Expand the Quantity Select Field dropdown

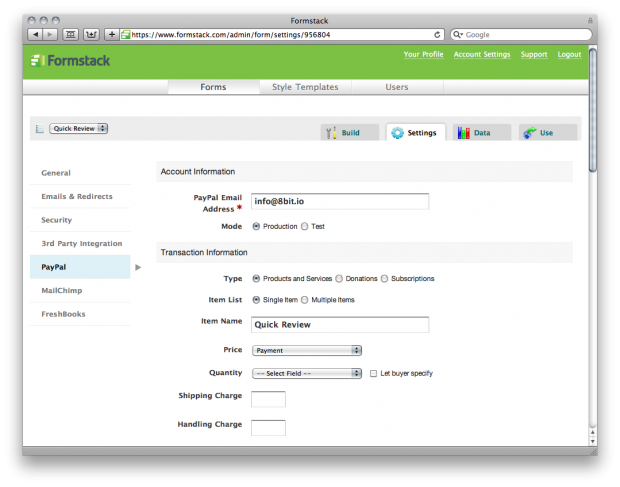coord(306,373)
